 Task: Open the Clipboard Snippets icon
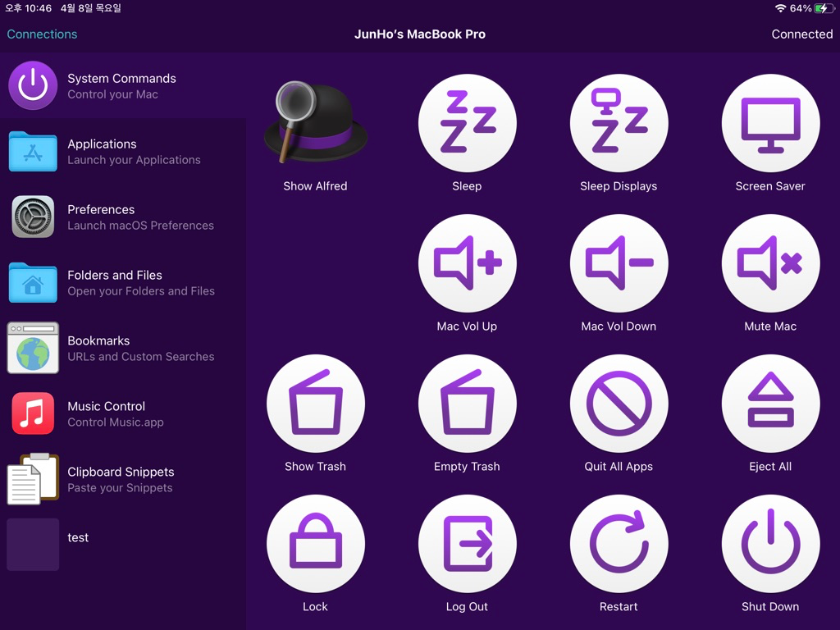tap(33, 479)
